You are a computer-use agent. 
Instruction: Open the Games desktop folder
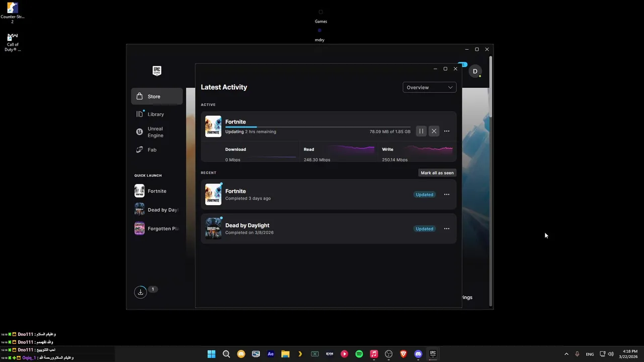click(321, 16)
